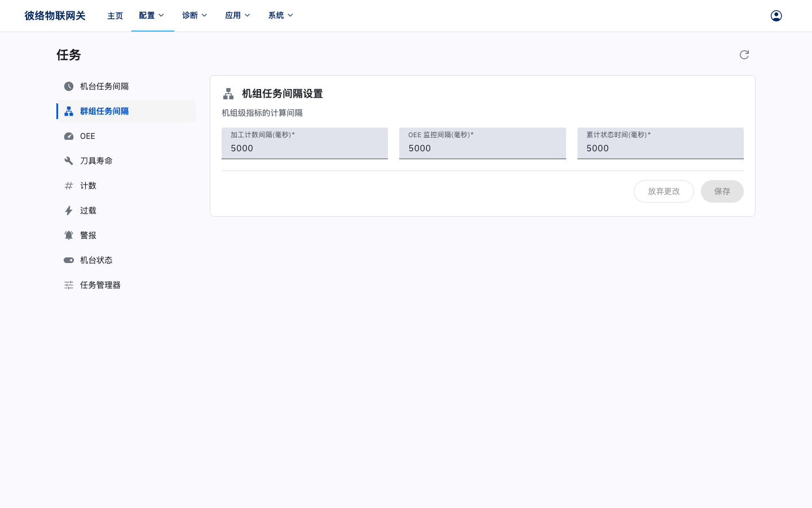Click the alarm bell icon beside 警报
This screenshot has height=508, width=812.
click(x=69, y=235)
